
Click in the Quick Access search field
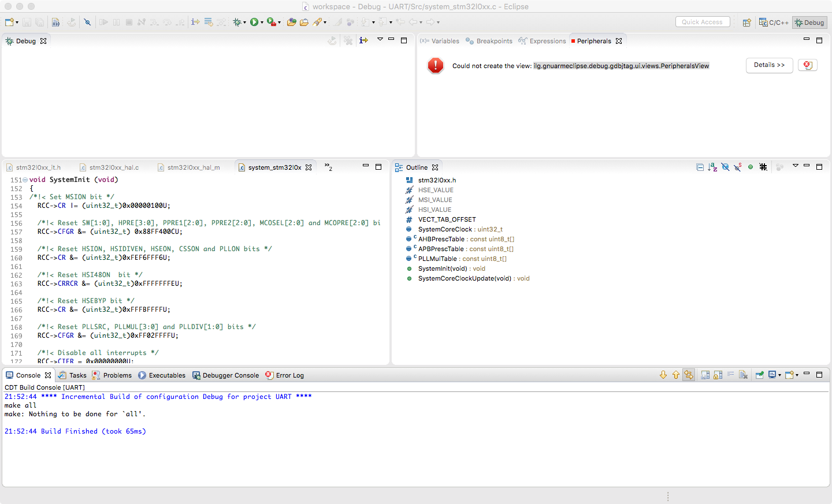(702, 22)
